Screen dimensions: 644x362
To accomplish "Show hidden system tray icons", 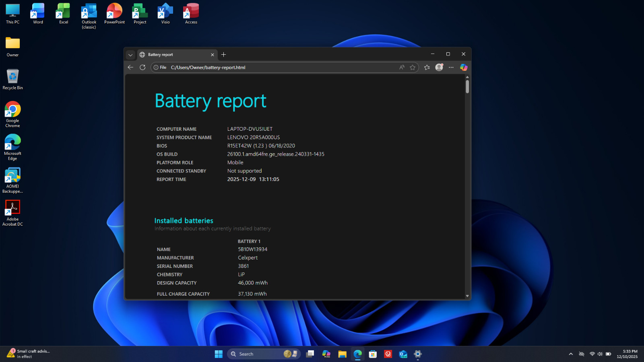I will [x=571, y=354].
